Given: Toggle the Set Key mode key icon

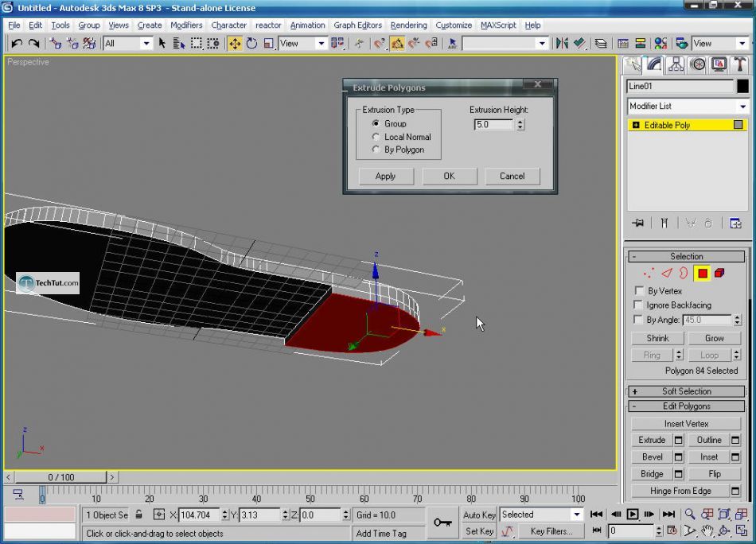Looking at the screenshot, I should [442, 523].
